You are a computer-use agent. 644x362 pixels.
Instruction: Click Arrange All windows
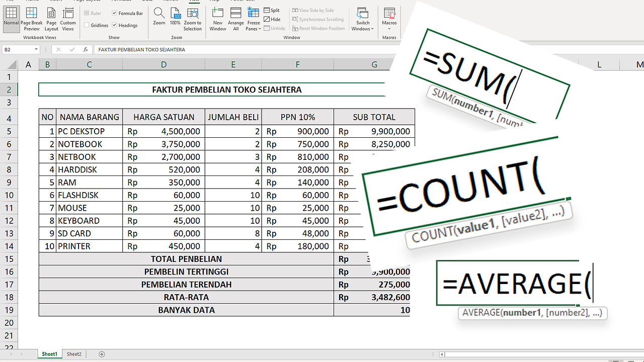(x=236, y=19)
